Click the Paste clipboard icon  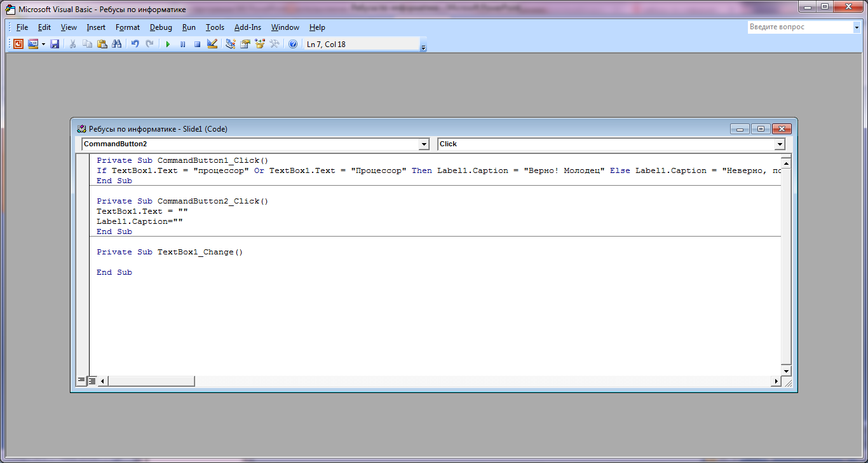pyautogui.click(x=102, y=44)
